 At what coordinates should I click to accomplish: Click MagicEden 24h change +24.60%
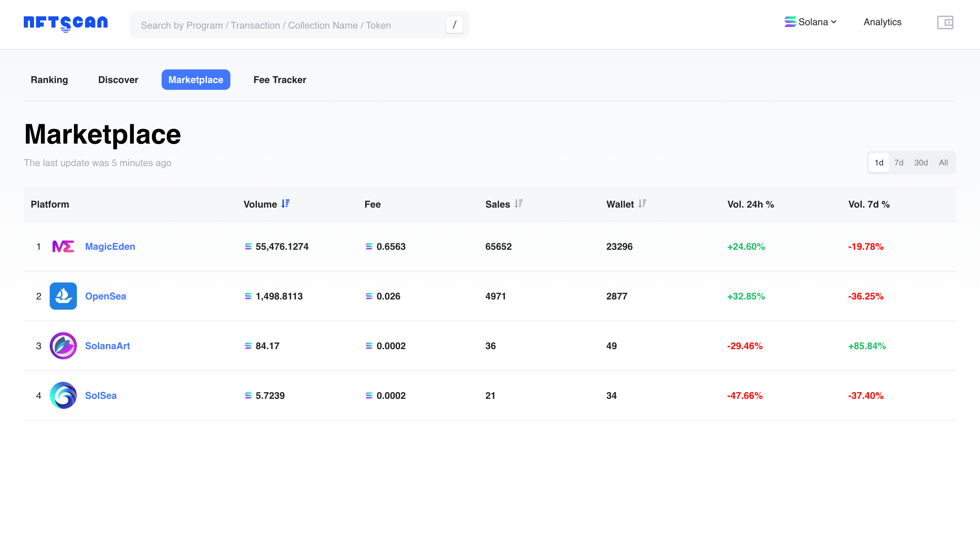point(746,247)
